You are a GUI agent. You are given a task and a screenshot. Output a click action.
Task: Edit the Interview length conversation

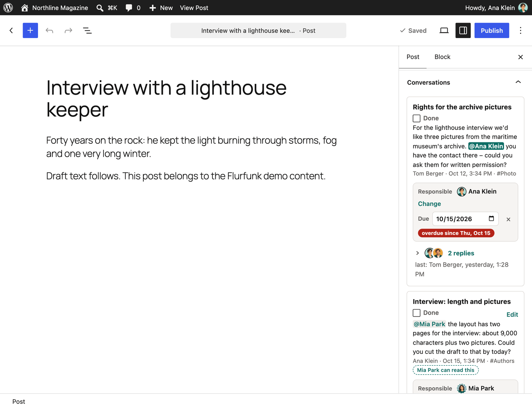coord(512,314)
